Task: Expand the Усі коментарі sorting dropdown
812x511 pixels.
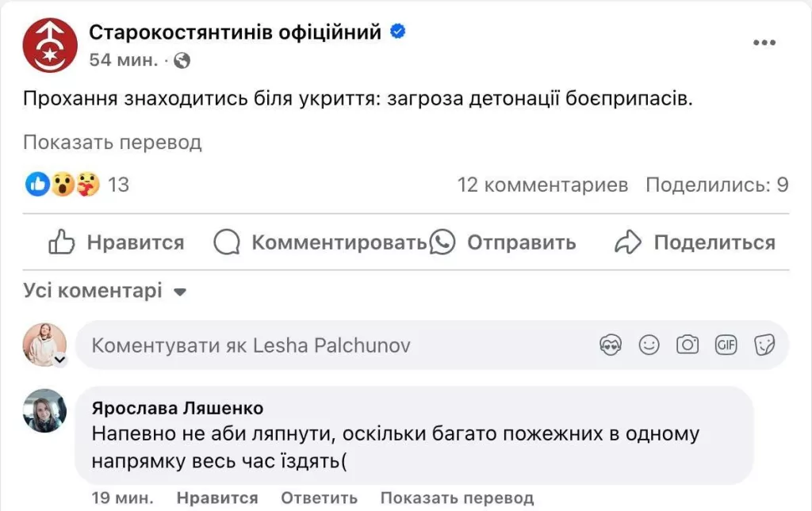Action: (x=180, y=291)
